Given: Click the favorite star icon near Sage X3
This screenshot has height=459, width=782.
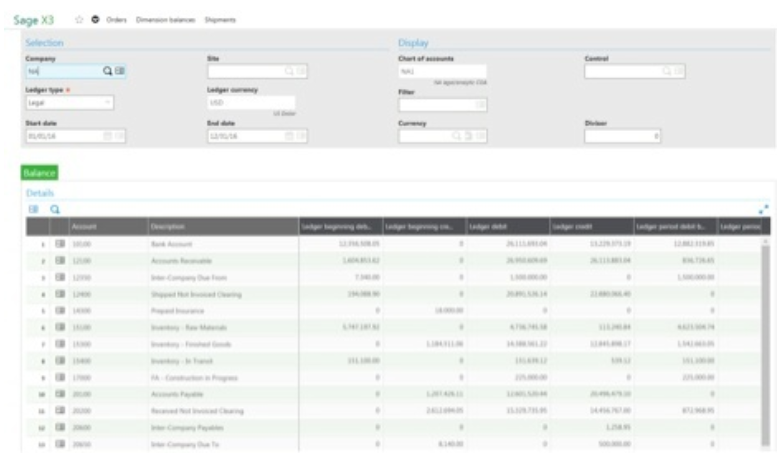Looking at the screenshot, I should coord(79,19).
